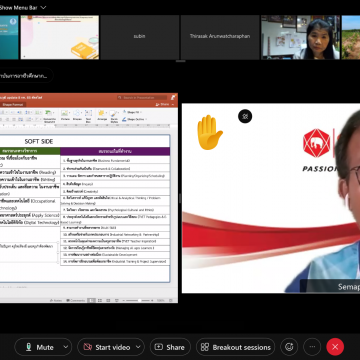Click the red leave meeting button
The width and height of the screenshot is (360, 360).
coord(335,347)
